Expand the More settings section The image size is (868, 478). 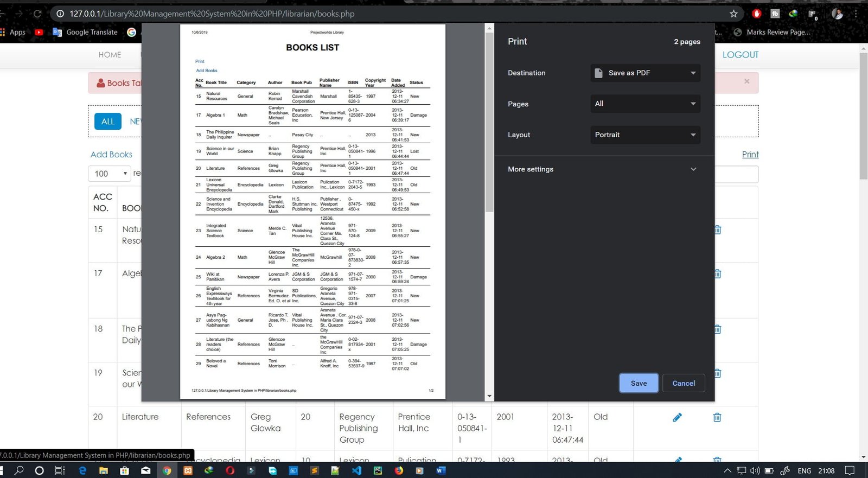point(602,169)
